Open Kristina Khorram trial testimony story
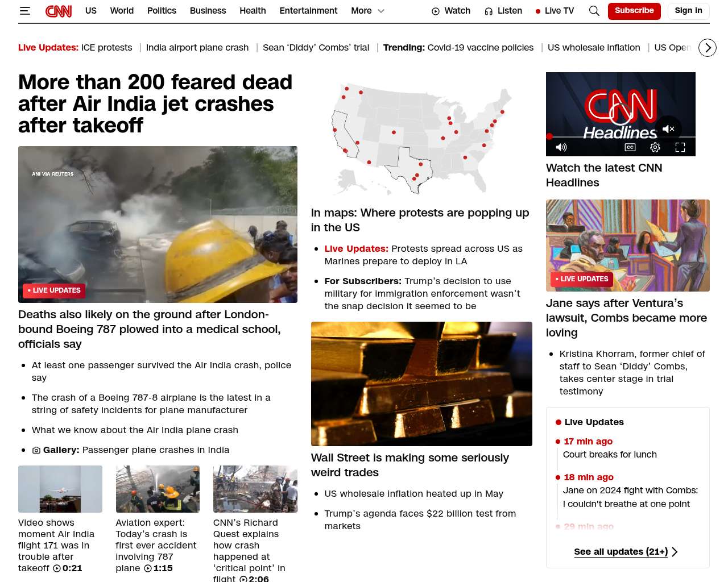This screenshot has height=582, width=728. click(632, 372)
